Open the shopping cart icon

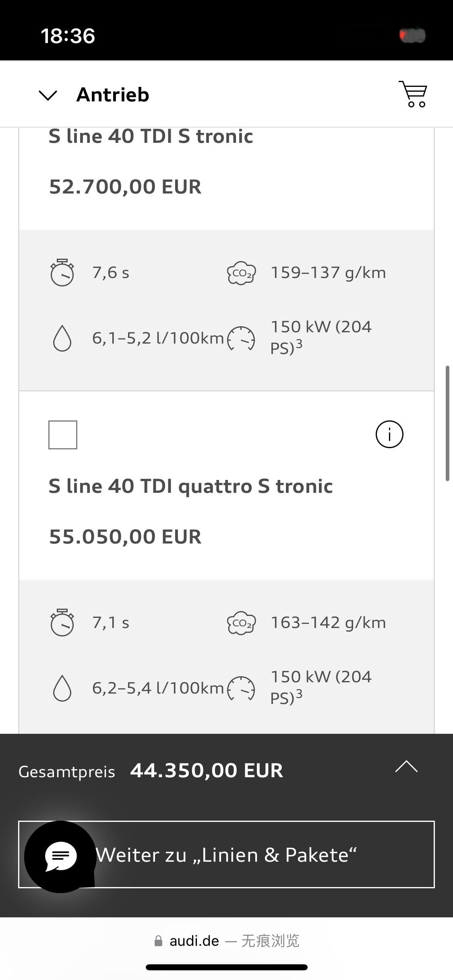[413, 94]
